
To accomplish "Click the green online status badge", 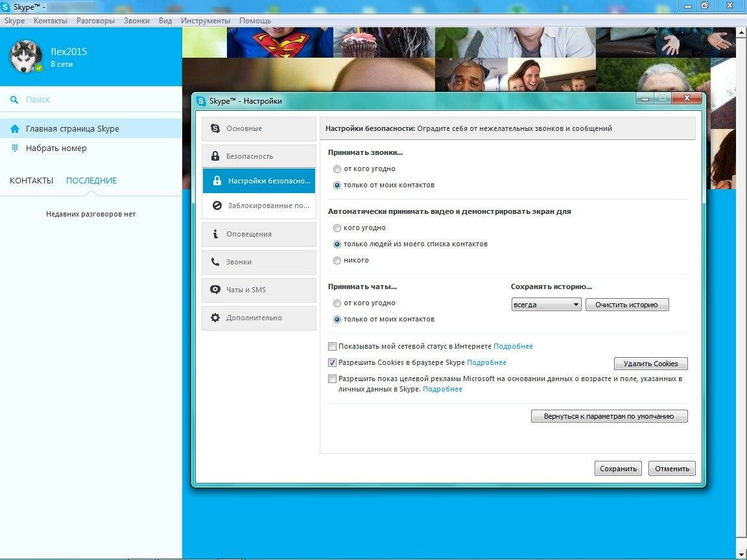I will [x=39, y=67].
